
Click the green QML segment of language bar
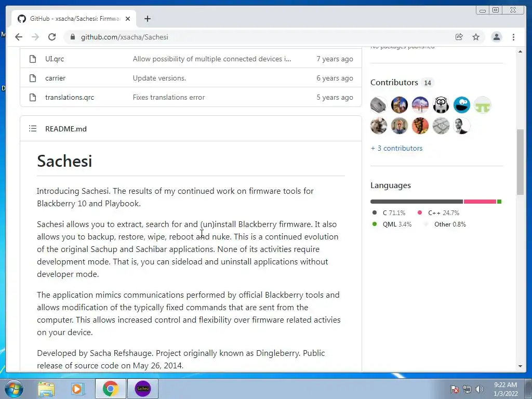[499, 202]
